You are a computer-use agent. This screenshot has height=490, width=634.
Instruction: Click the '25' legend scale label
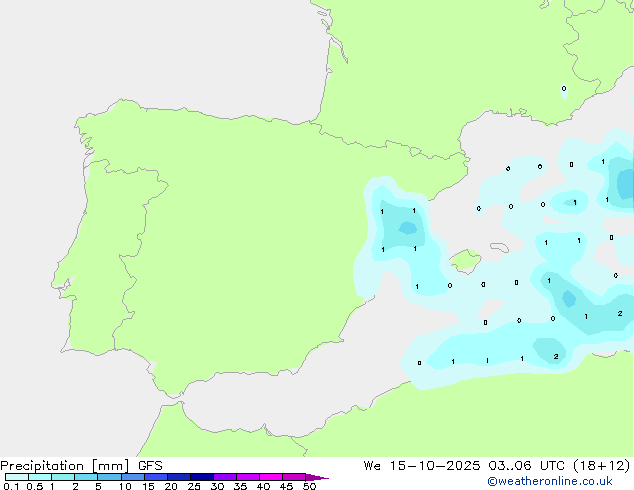(x=194, y=486)
